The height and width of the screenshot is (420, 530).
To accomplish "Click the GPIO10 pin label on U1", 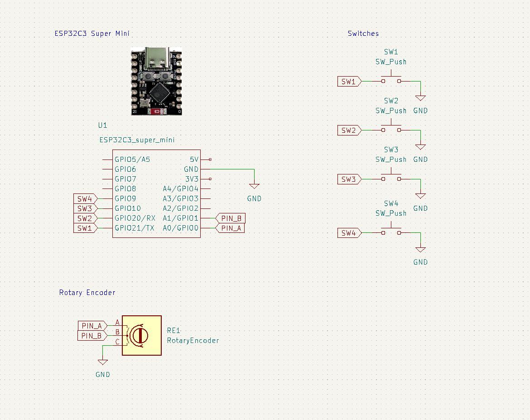I will coord(127,208).
